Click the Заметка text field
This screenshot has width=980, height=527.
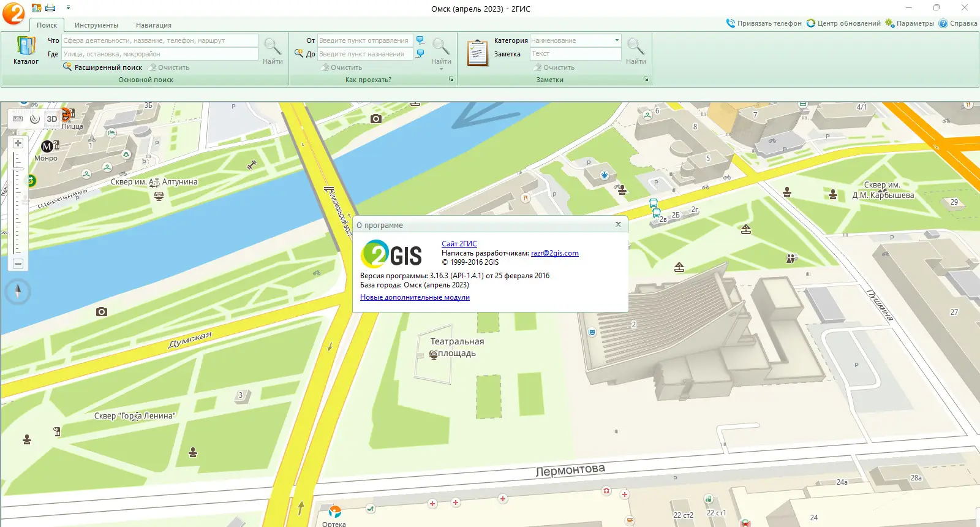[x=576, y=54]
